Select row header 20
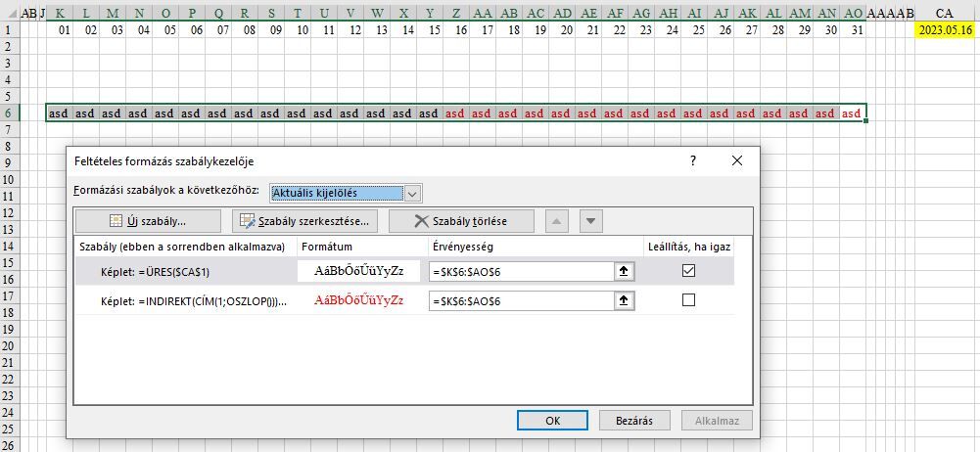The width and height of the screenshot is (980, 452). 9,346
